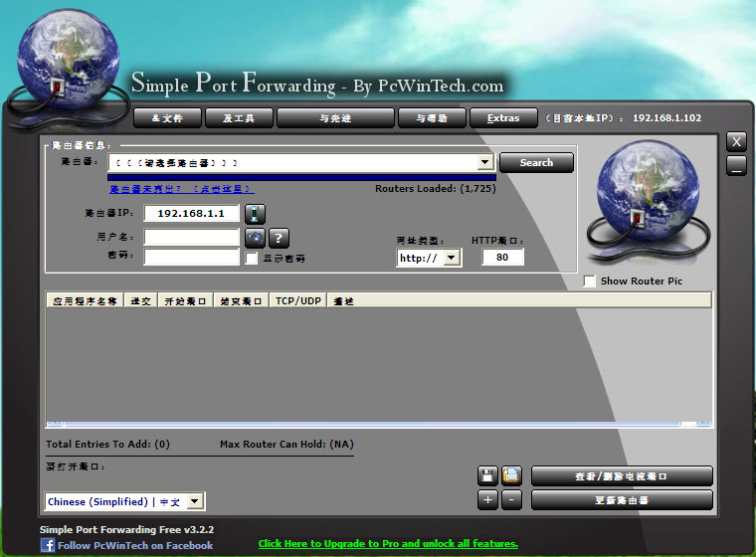Click the router IP test icon

(x=255, y=214)
